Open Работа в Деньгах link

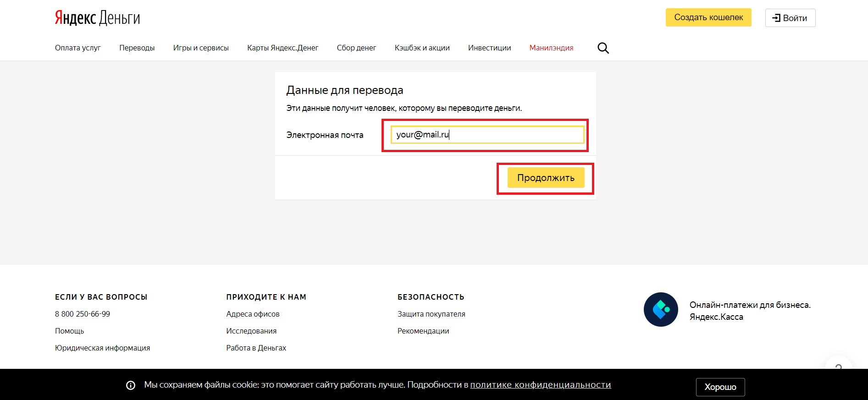click(256, 348)
